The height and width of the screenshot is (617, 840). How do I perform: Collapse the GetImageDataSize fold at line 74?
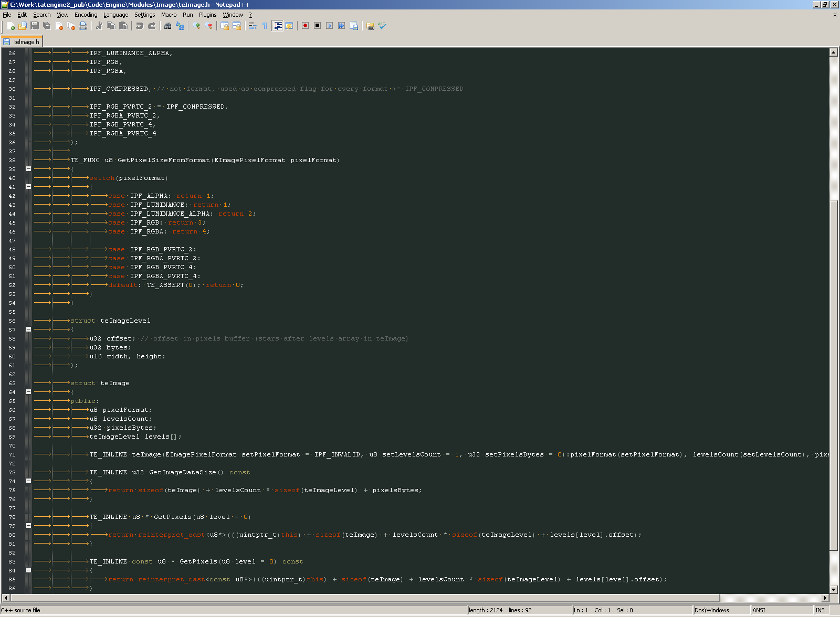click(28, 481)
